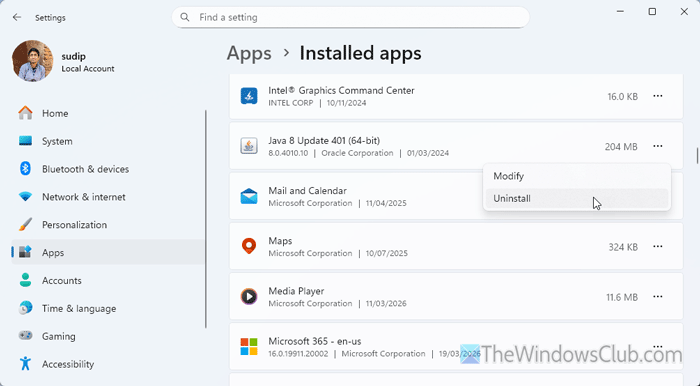Open the Accounts person icon

pos(25,280)
